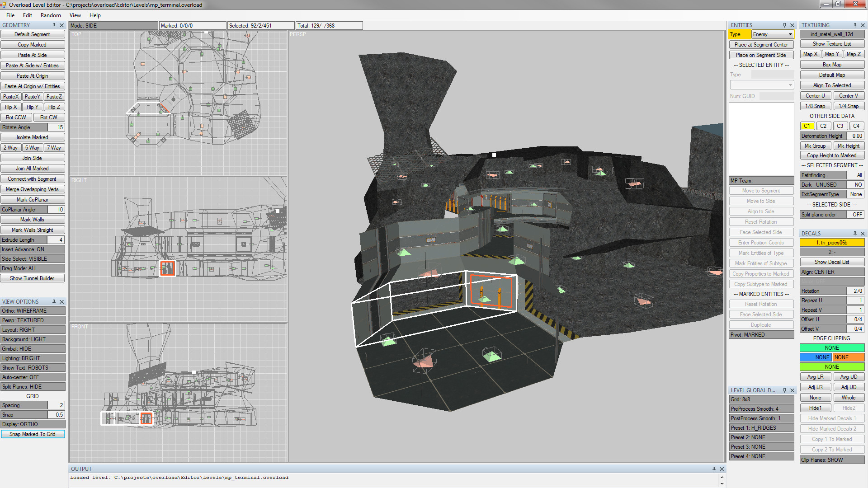This screenshot has width=868, height=488.
Task: Pin the DECALS panel
Action: point(854,233)
